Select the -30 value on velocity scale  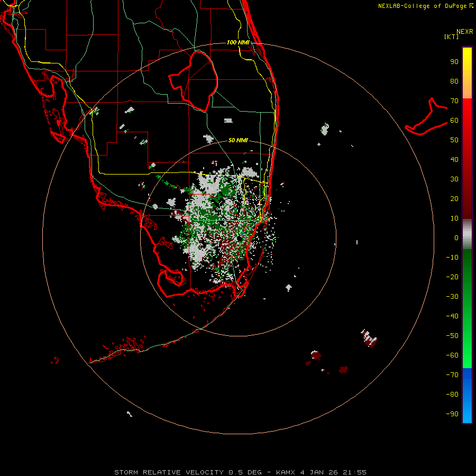(x=452, y=297)
